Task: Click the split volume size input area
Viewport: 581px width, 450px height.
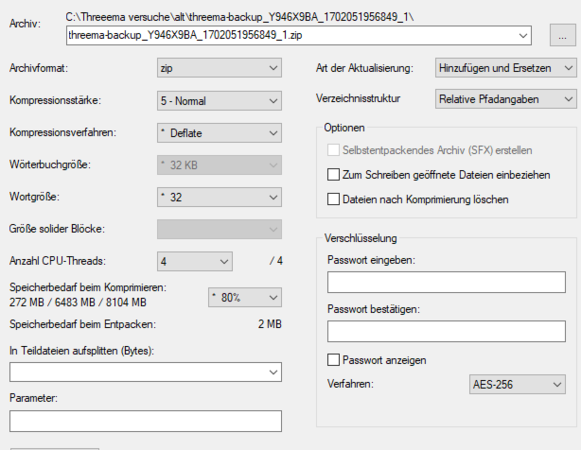Action: tap(138, 372)
